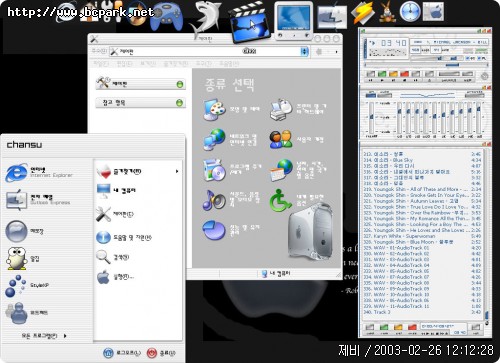Click the orange Winamp pause button
500x363 pixels.
(x=393, y=74)
